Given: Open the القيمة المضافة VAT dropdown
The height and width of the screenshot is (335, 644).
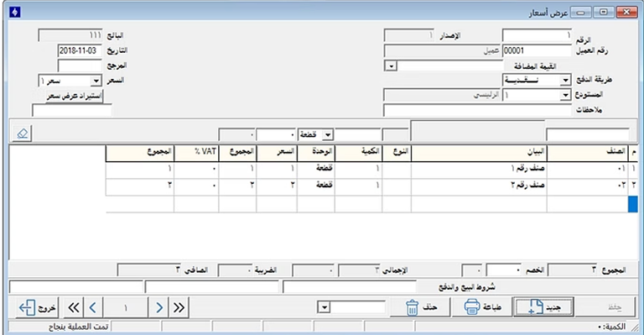Looking at the screenshot, I should pos(391,65).
